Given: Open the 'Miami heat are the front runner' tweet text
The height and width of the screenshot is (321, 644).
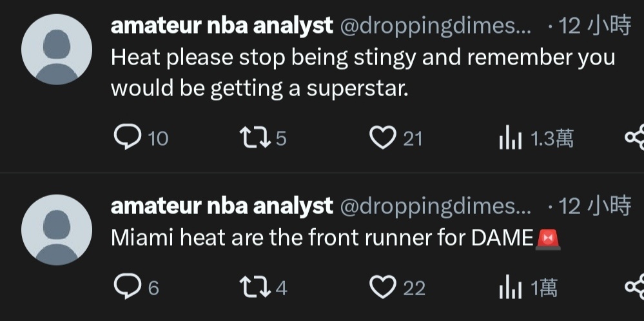Looking at the screenshot, I should coord(336,238).
